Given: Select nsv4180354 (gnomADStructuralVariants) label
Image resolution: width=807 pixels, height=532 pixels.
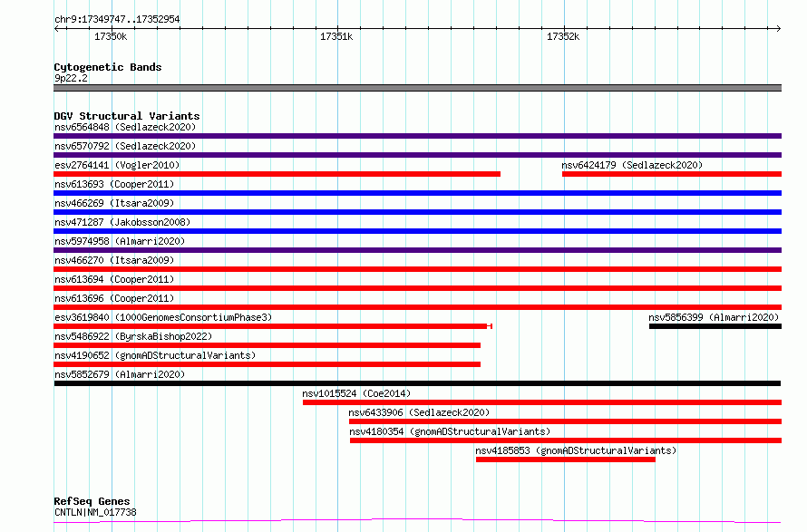Looking at the screenshot, I should tap(450, 431).
